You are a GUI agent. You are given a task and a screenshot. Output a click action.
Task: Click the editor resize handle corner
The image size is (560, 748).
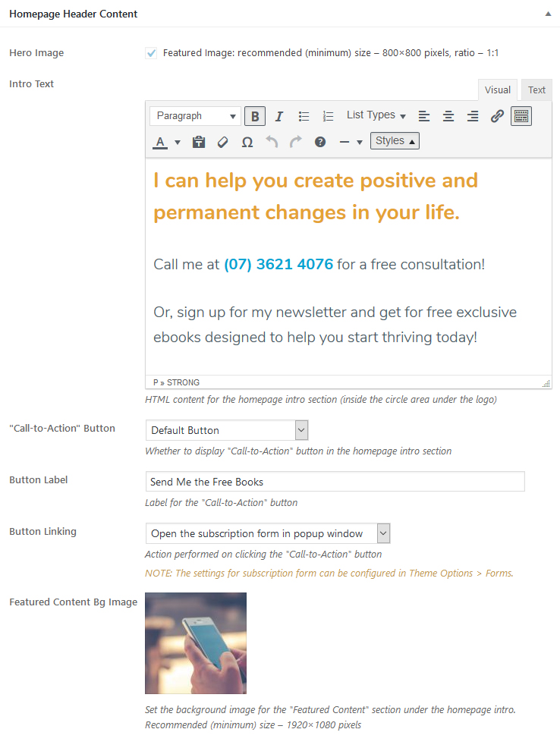[546, 383]
